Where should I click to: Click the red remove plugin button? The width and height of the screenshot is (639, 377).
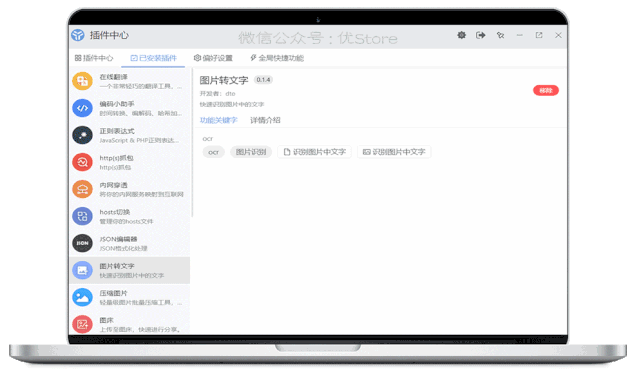coord(546,90)
